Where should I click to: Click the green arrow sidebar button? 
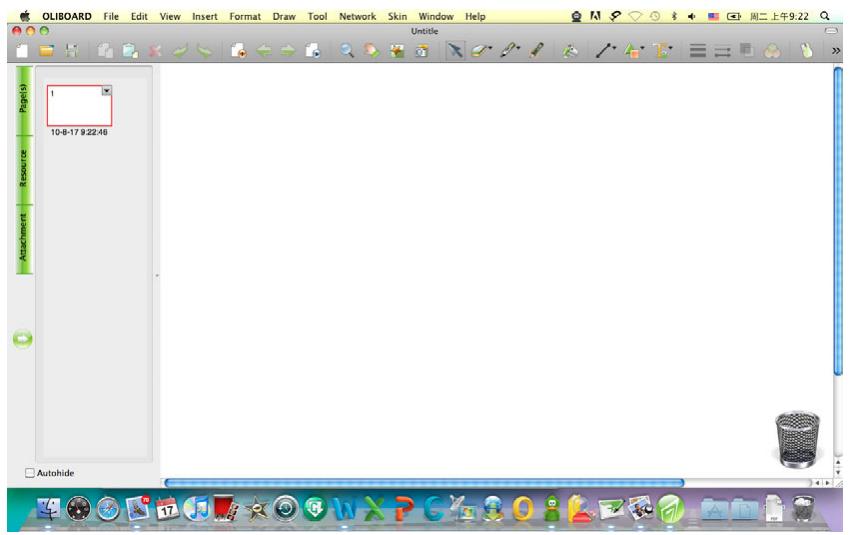coord(21,339)
